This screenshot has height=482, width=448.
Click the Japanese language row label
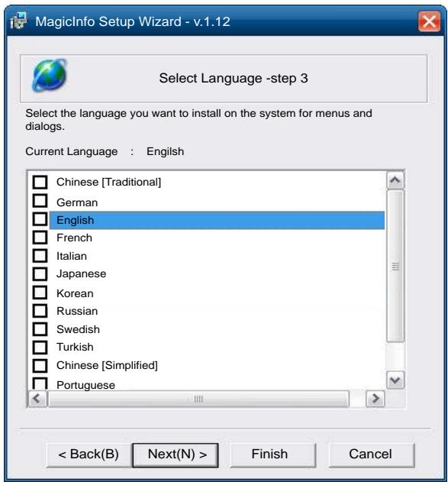[x=82, y=273]
